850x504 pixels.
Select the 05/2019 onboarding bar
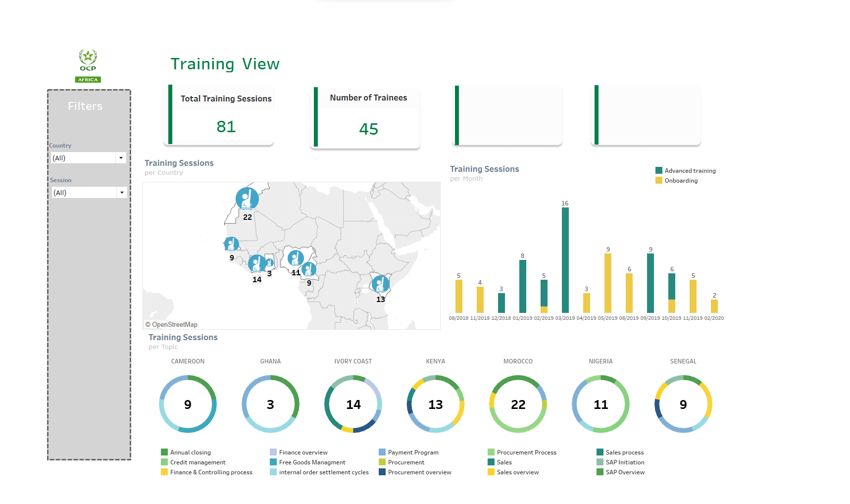pyautogui.click(x=608, y=283)
